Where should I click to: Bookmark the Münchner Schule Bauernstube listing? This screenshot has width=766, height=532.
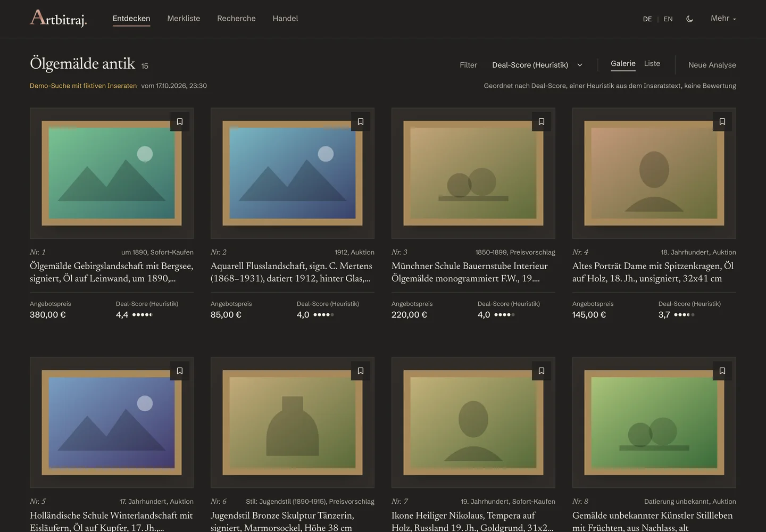point(542,122)
